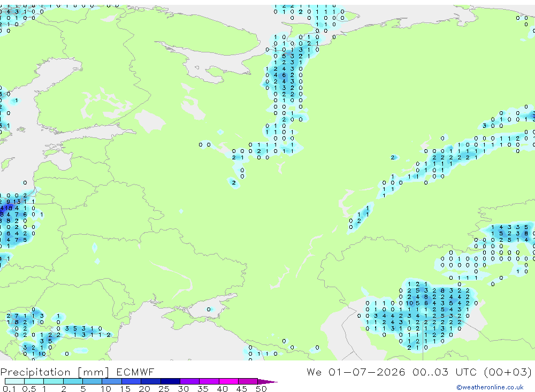Image resolution: width=535 pixels, height=392 pixels.
Task: Click the legend label '40'
Action: click(x=222, y=389)
